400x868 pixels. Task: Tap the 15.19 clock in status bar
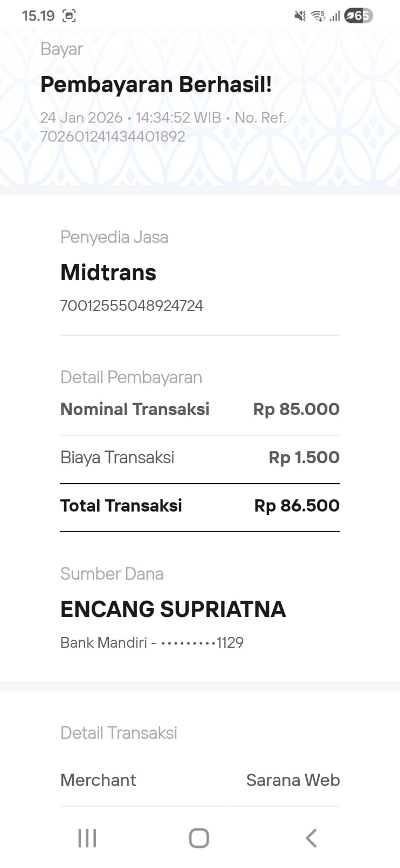[38, 16]
